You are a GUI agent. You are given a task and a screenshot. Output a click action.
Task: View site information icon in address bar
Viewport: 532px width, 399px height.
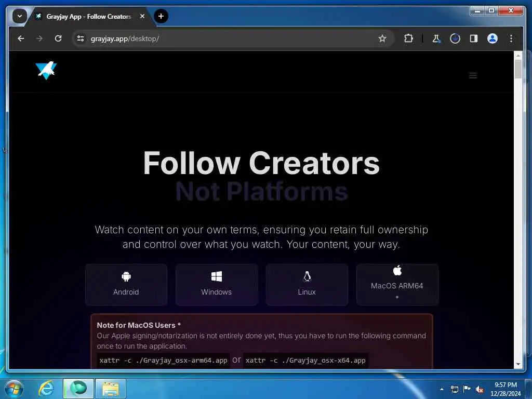click(81, 38)
